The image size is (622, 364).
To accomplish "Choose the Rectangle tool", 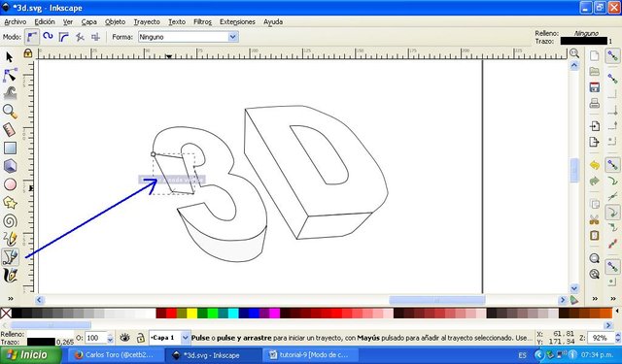I will 10,149.
